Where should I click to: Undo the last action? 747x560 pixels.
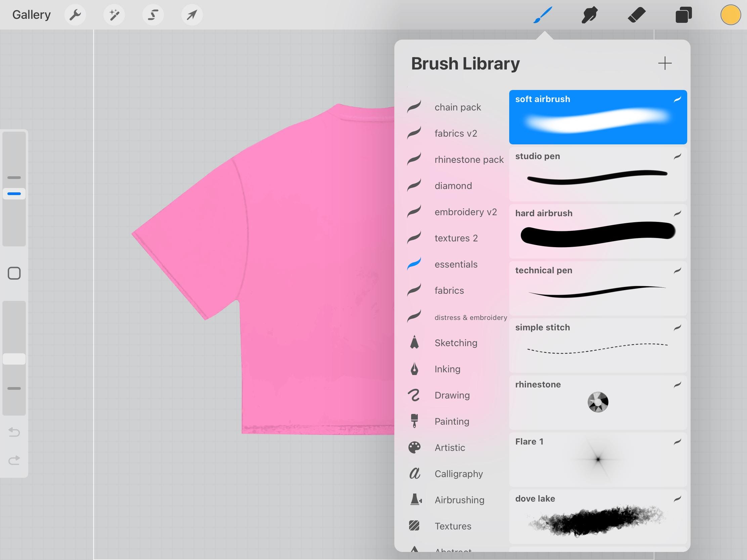point(14,432)
